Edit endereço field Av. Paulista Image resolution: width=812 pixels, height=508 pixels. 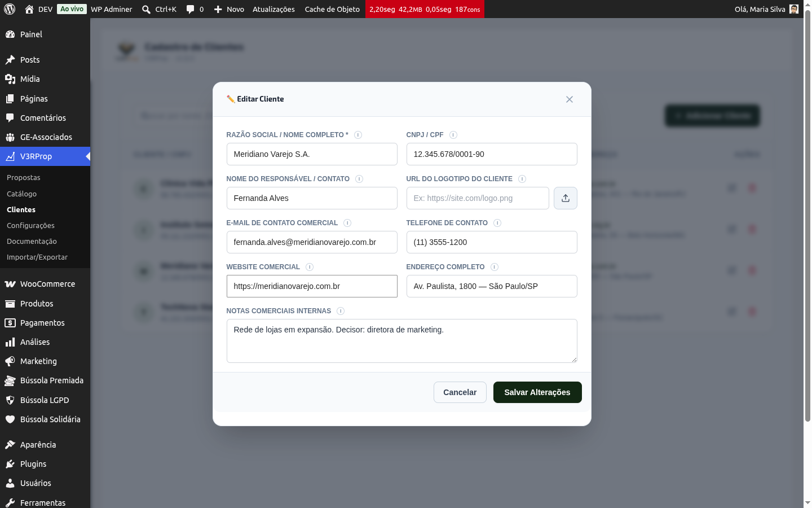pyautogui.click(x=492, y=286)
